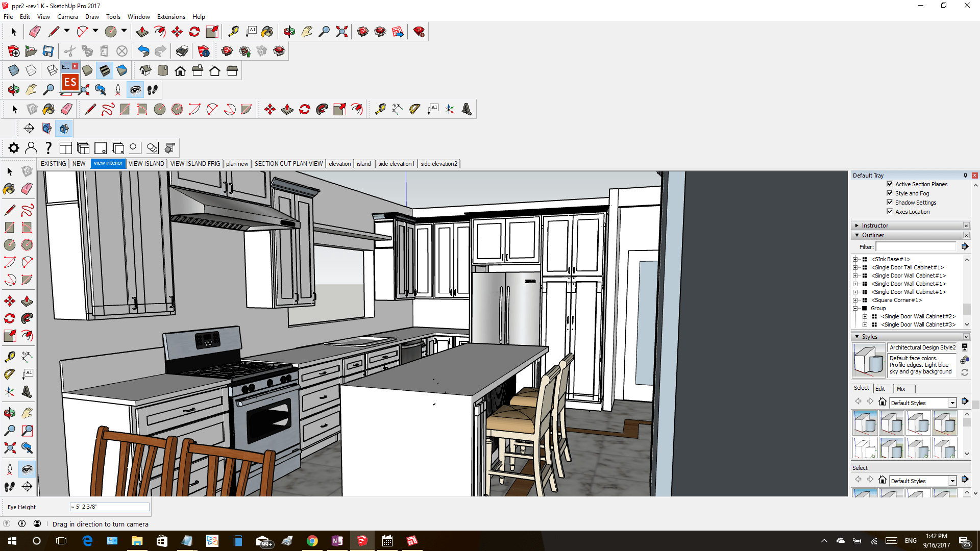This screenshot has width=980, height=551.
Task: Uncheck Active Section Planes in Default Tray
Action: click(891, 184)
